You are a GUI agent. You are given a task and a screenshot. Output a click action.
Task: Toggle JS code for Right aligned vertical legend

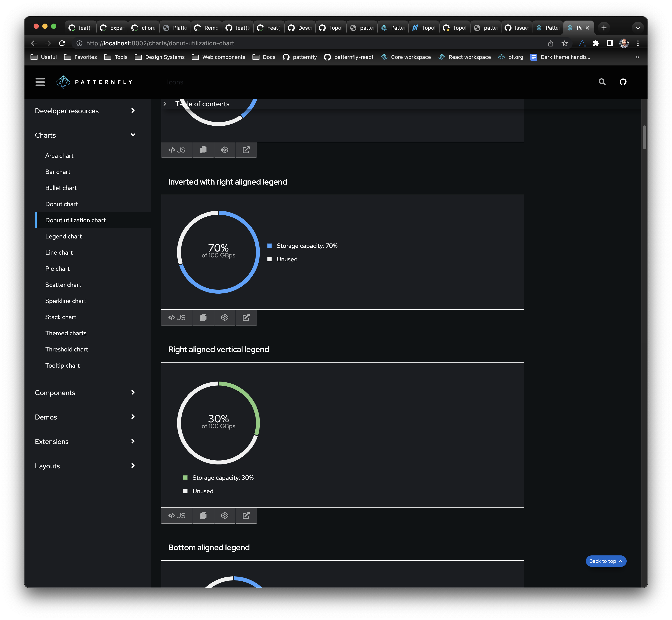point(177,516)
